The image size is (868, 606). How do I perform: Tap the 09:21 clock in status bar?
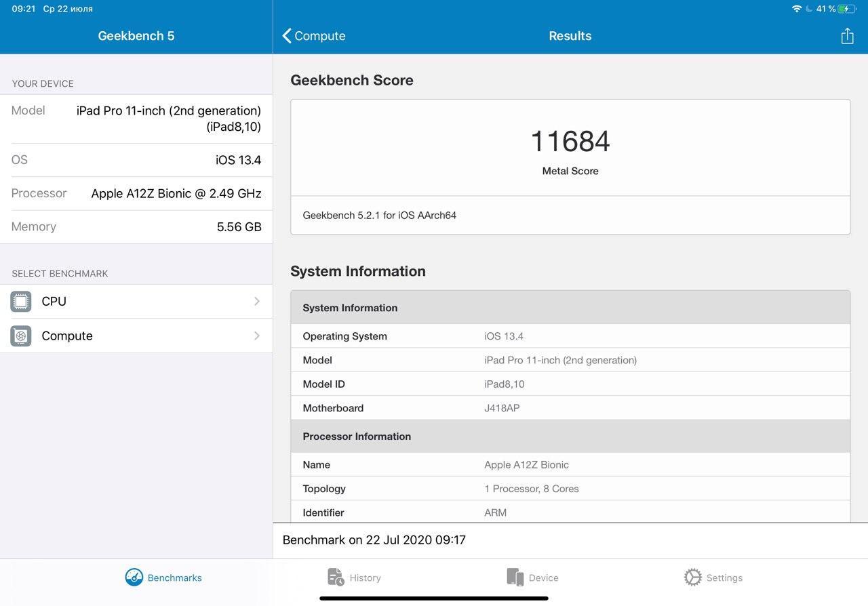coord(24,9)
